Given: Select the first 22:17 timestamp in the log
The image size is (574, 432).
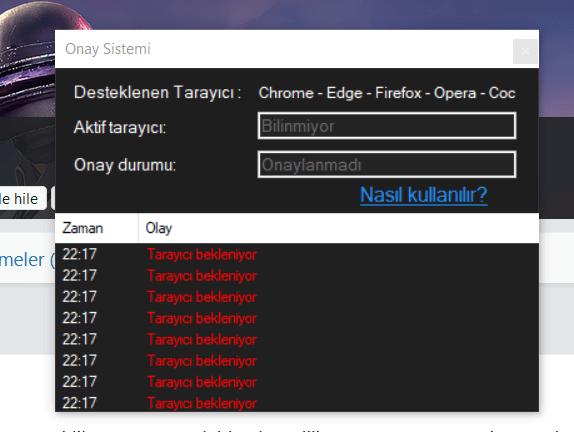Looking at the screenshot, I should 79,254.
